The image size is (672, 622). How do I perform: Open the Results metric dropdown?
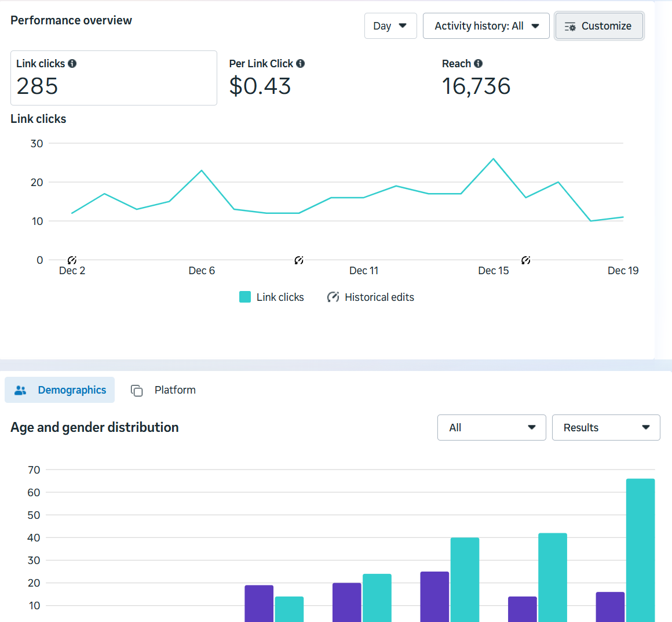(x=606, y=427)
